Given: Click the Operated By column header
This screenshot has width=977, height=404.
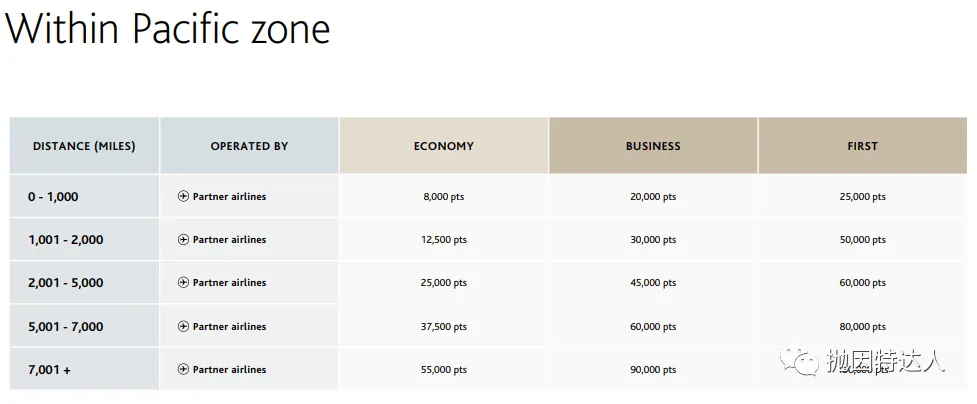Looking at the screenshot, I should point(249,146).
